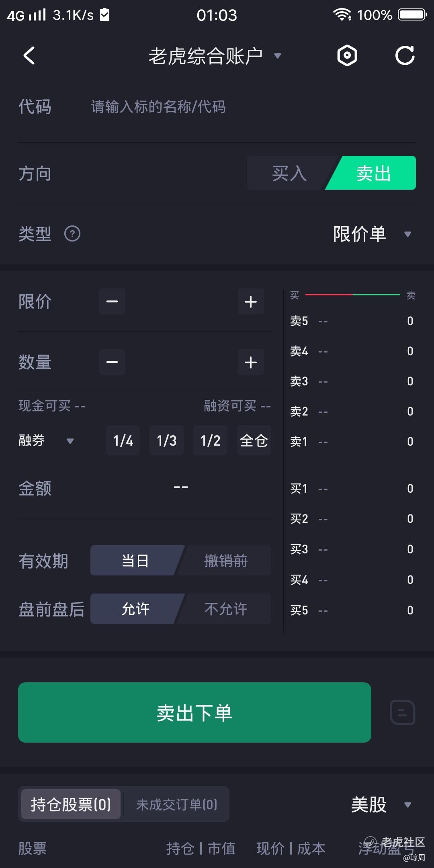Image resolution: width=434 pixels, height=868 pixels.
Task: Tap the back arrow icon
Action: tap(29, 55)
